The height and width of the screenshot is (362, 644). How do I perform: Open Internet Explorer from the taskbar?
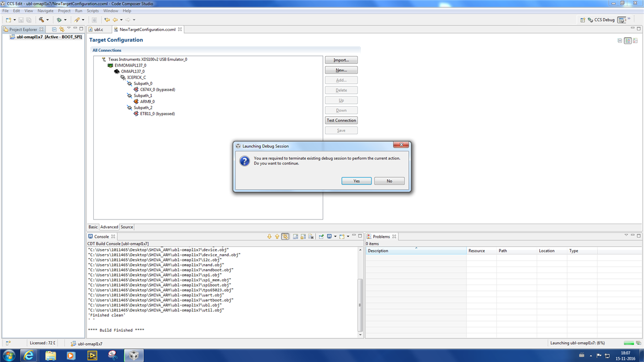(x=29, y=355)
